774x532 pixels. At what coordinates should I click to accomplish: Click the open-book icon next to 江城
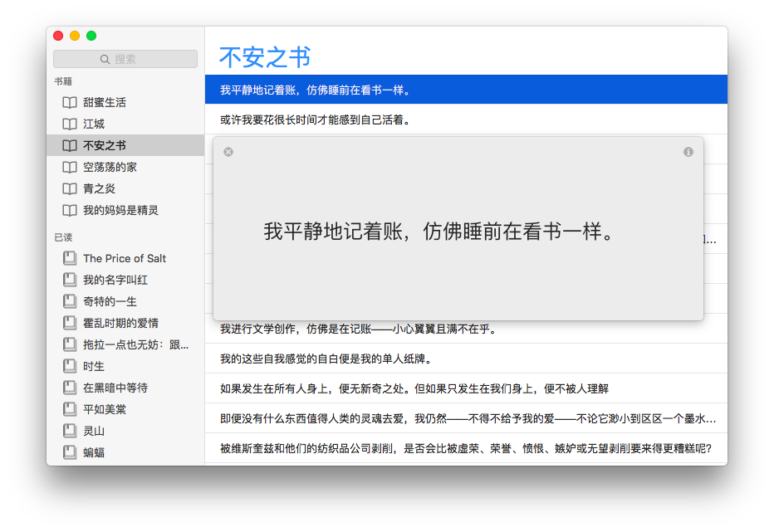click(x=70, y=124)
